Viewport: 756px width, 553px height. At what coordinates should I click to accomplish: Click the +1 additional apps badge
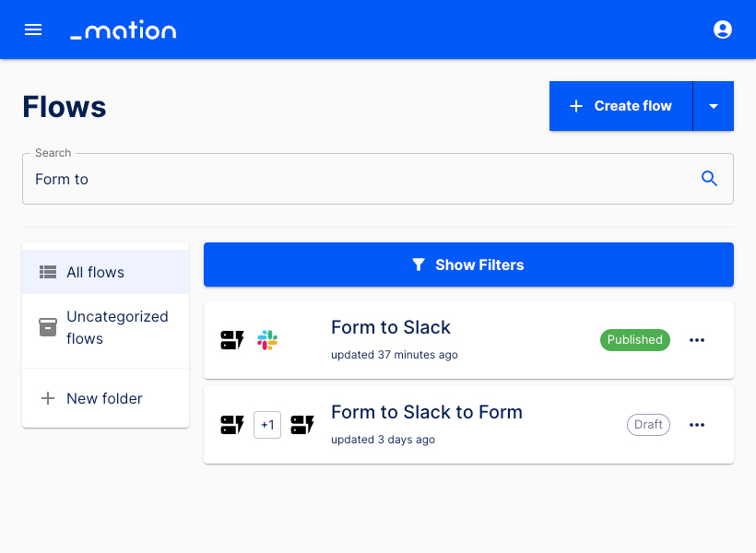pos(267,425)
